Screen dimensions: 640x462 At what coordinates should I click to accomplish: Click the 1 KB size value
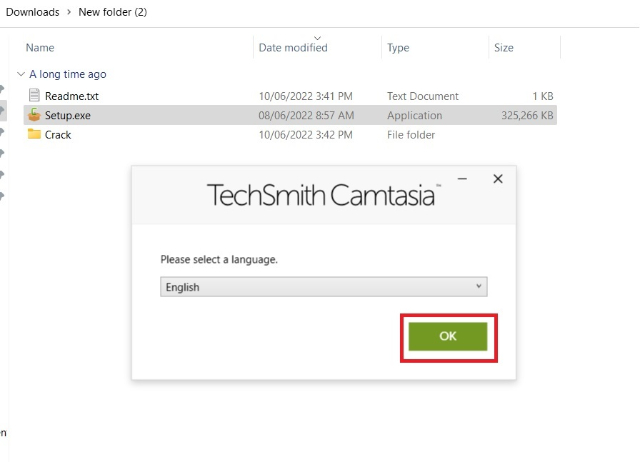(543, 96)
